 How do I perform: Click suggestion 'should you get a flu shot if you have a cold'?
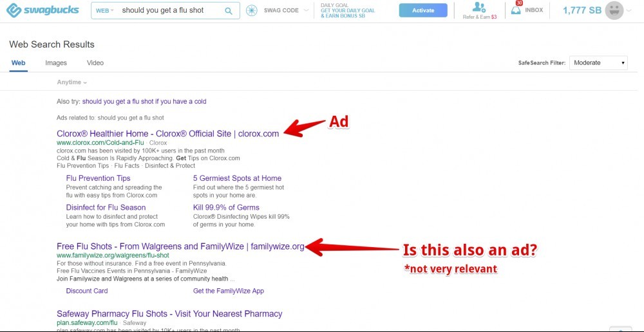tap(144, 102)
